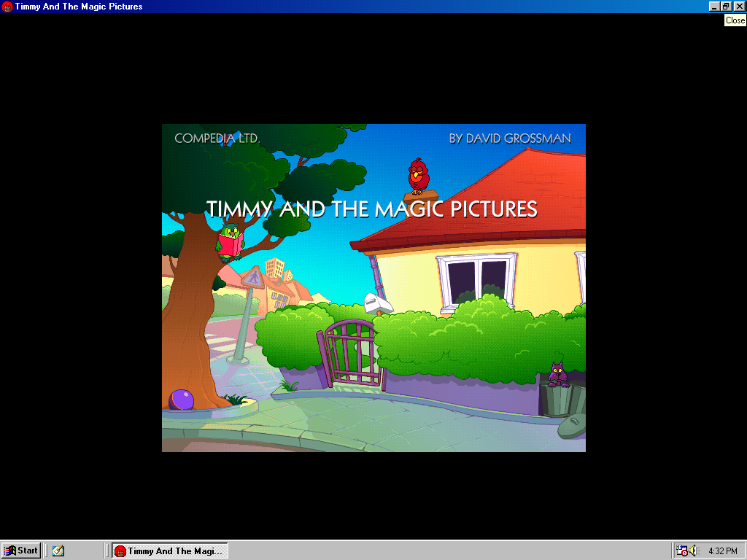747x560 pixels.
Task: Click the title text Timmy And The Magic Pictures
Action: pos(371,209)
